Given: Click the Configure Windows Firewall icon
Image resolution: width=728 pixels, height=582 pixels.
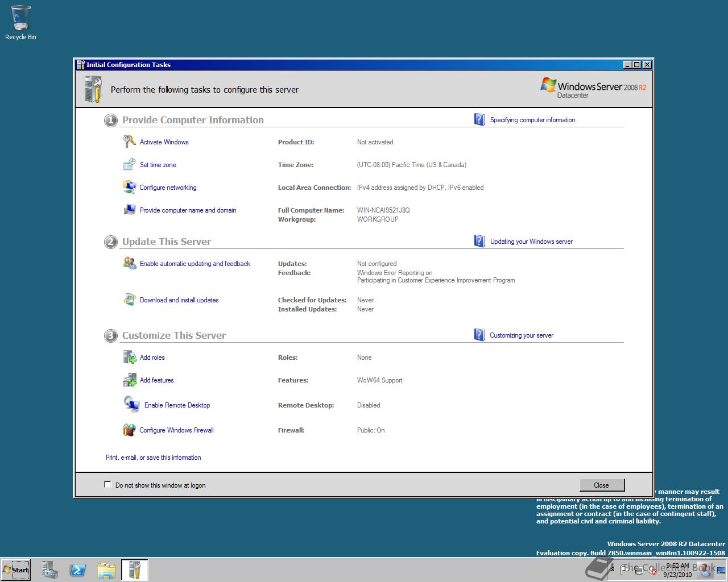Looking at the screenshot, I should point(129,430).
